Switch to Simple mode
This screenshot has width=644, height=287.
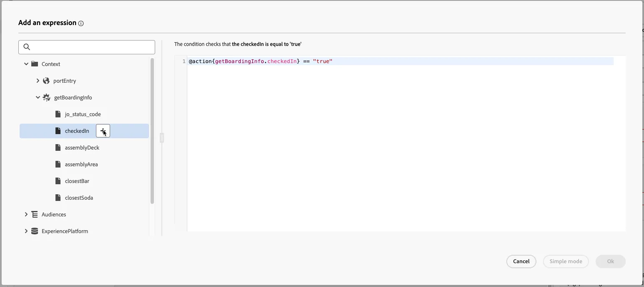click(x=566, y=262)
